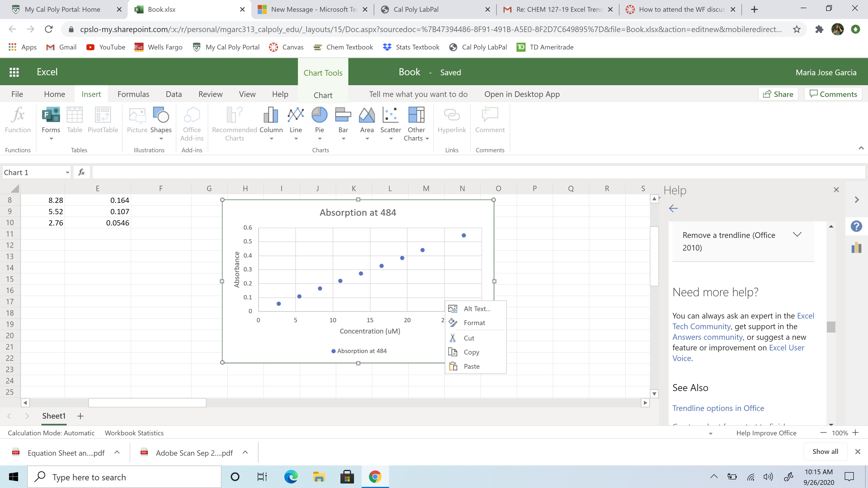Viewport: 868px width, 488px height.
Task: Collapse the ribbon with the up chevron
Action: point(861,148)
